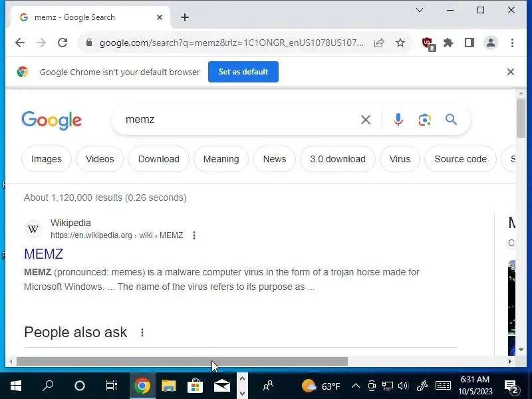Select the Source code filter chip

pyautogui.click(x=460, y=159)
